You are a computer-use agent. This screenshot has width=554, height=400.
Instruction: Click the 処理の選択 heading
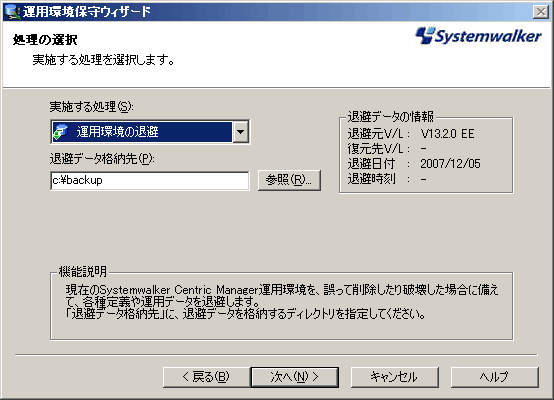click(45, 40)
